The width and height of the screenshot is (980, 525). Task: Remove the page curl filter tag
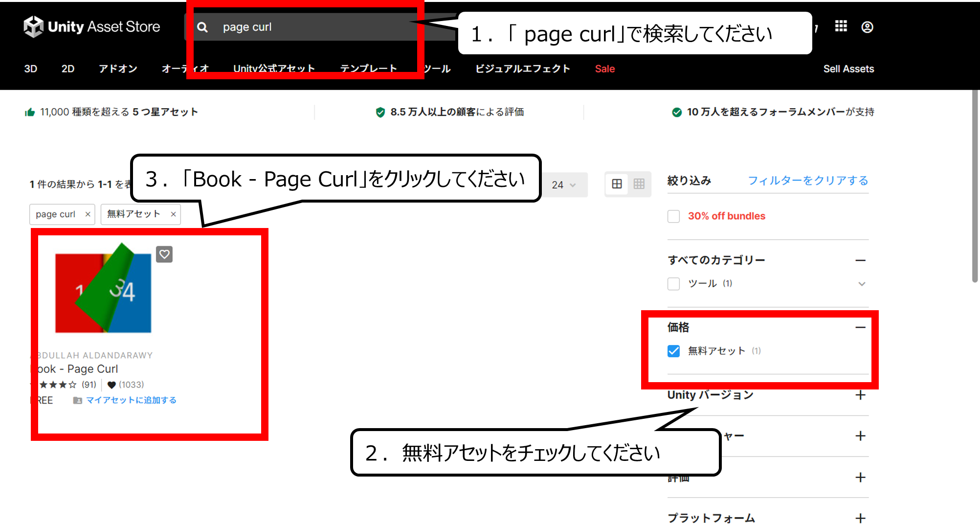tap(88, 214)
